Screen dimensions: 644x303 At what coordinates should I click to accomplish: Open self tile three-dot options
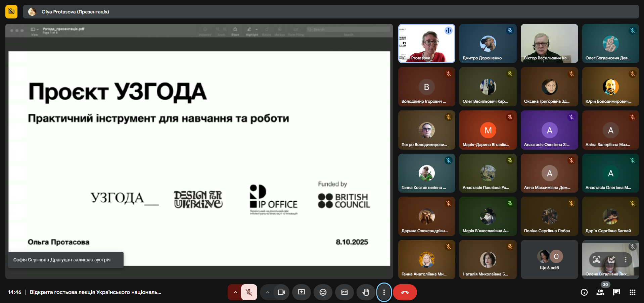click(x=625, y=260)
